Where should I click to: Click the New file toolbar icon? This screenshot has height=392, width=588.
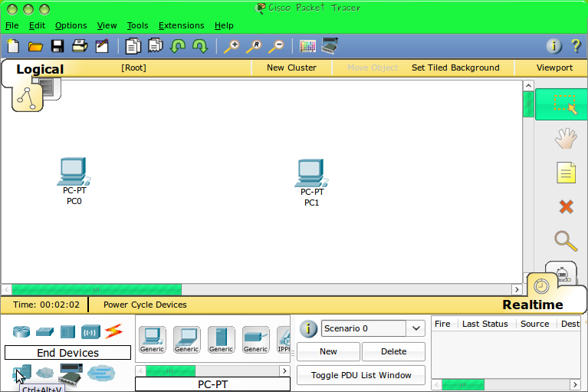point(13,46)
